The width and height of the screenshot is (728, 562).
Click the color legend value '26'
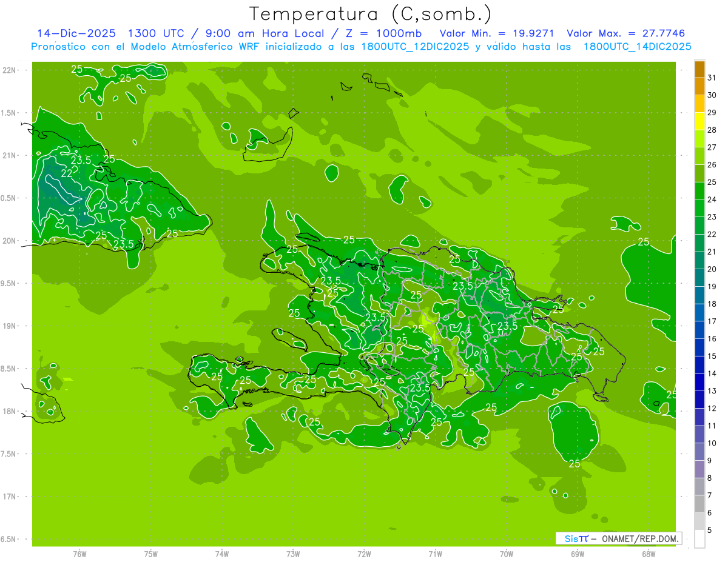pos(712,165)
